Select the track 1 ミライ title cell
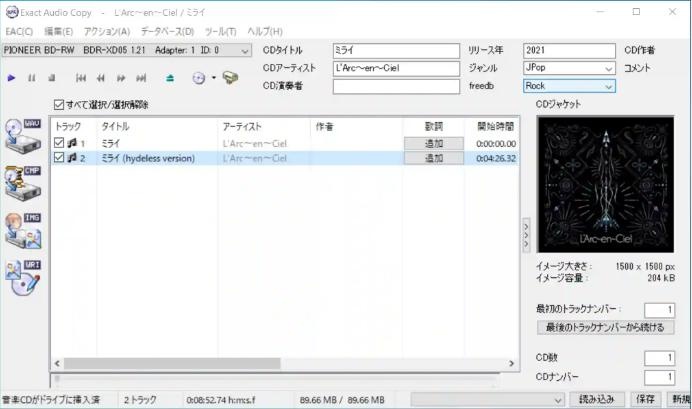The height and width of the screenshot is (409, 692). click(x=111, y=143)
